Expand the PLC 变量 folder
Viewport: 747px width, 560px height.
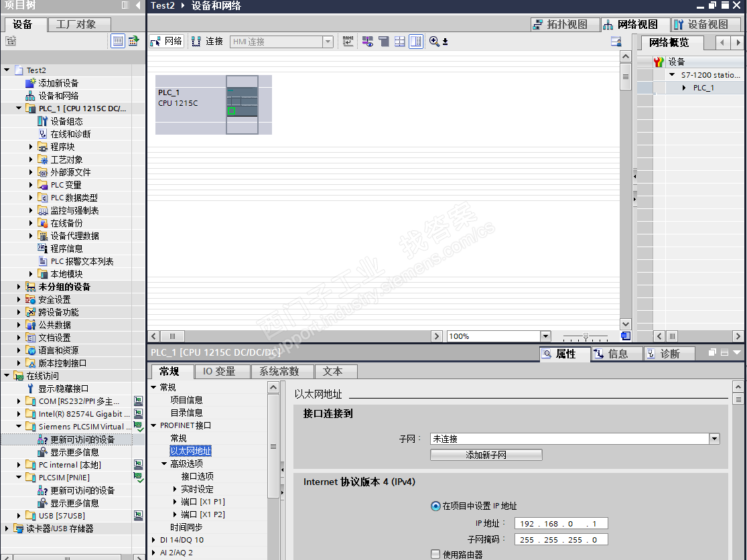tap(31, 185)
